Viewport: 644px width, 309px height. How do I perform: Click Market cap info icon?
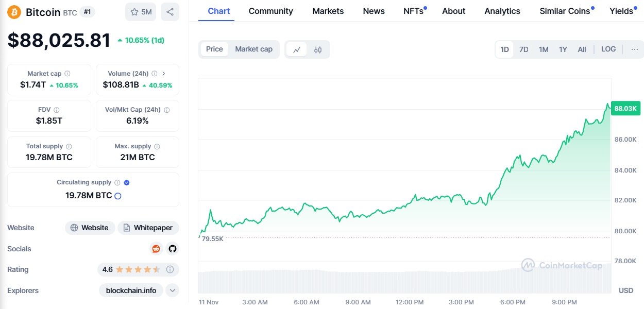coord(67,74)
